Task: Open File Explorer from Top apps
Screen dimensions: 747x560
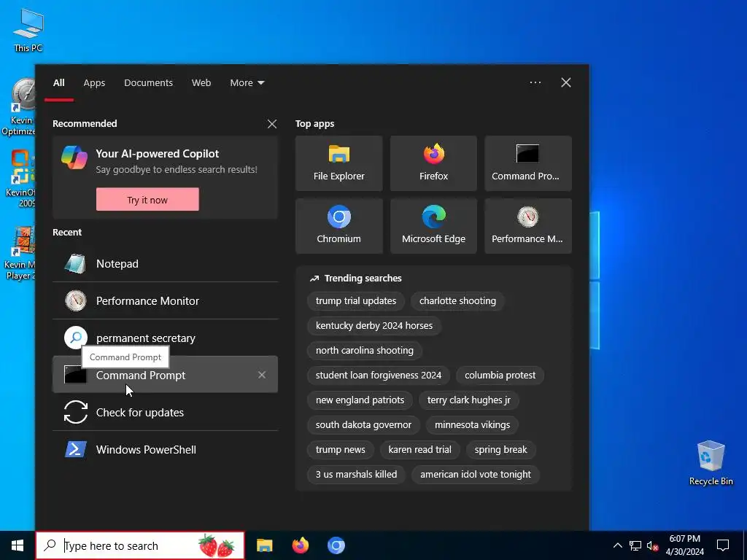Action: 338,163
